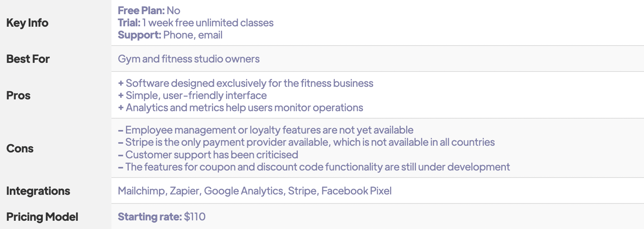
Task: Click Gym and fitness studio owners text
Action: [x=189, y=59]
